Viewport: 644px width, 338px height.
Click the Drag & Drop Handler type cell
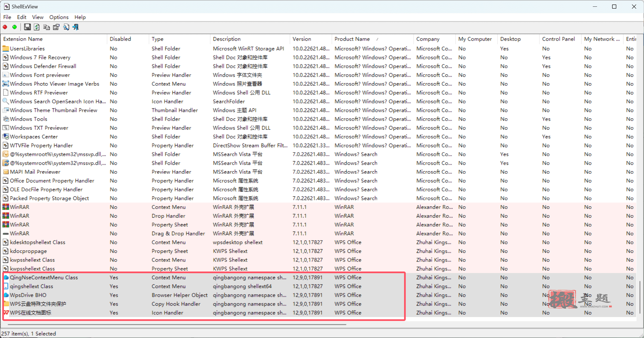coord(178,234)
